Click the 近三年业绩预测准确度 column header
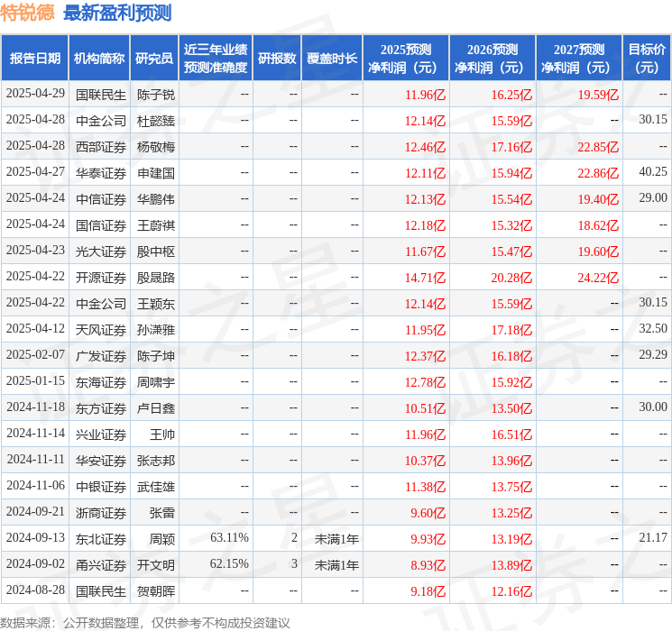The height and width of the screenshot is (631, 672). pyautogui.click(x=216, y=59)
